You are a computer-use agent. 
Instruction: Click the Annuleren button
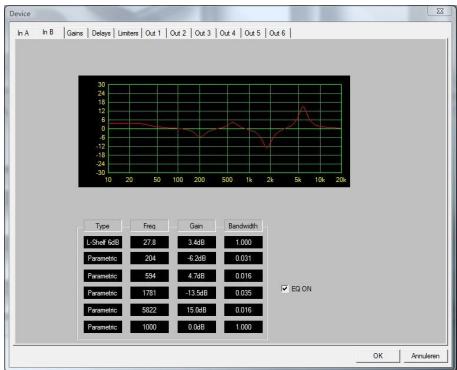[425, 356]
